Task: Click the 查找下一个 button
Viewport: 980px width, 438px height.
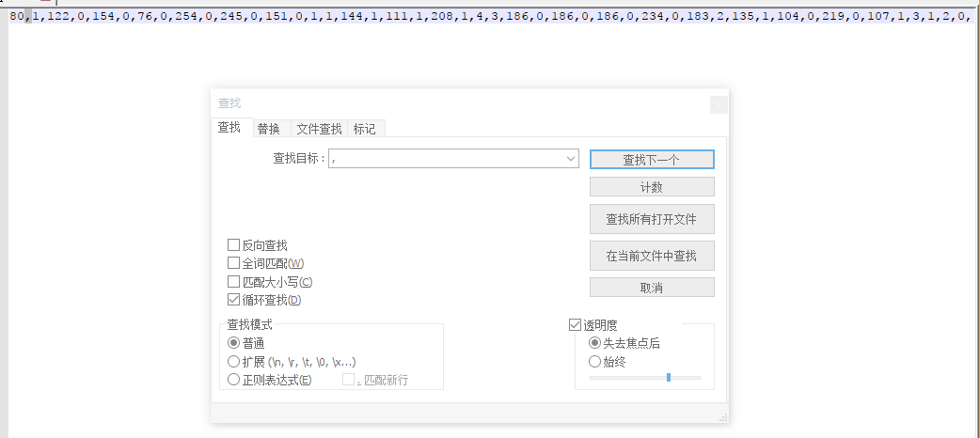Action: (652, 160)
